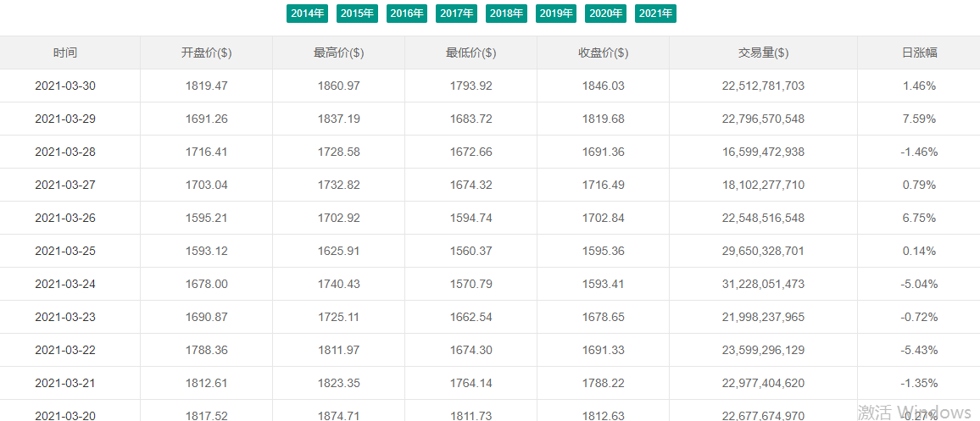Select the 2020年 year button

(x=605, y=13)
